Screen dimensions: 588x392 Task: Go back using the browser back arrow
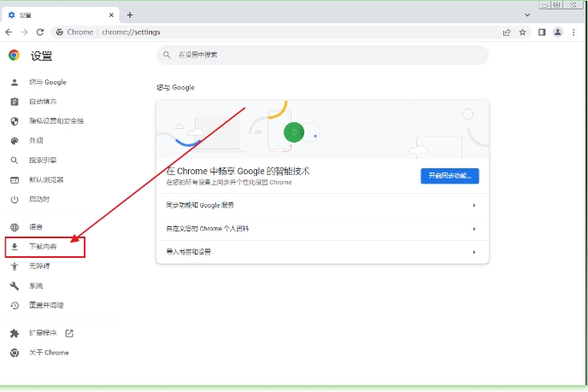(9, 32)
